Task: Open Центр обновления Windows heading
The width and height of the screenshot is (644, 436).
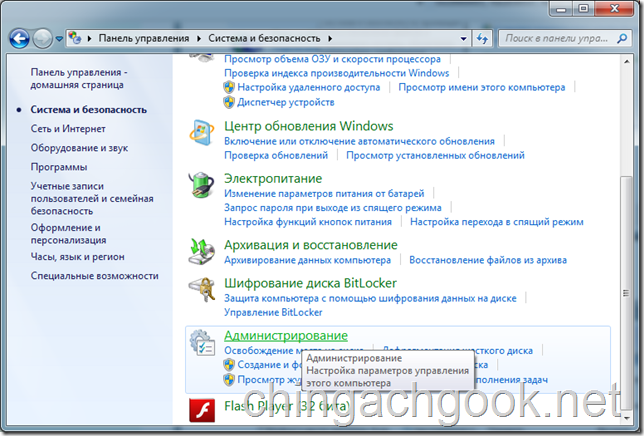Action: tap(308, 126)
